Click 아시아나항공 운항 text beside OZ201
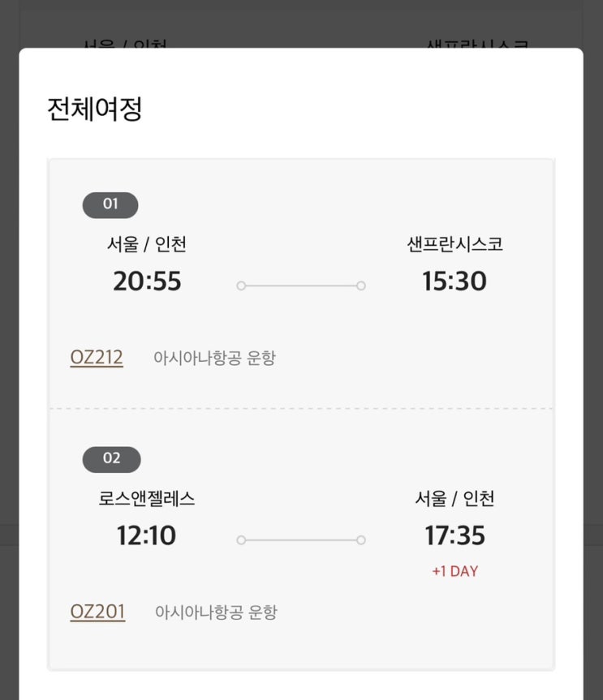 216,612
